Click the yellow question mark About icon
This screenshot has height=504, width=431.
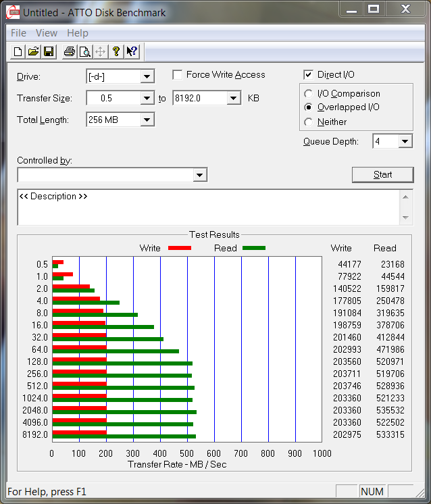(x=116, y=52)
